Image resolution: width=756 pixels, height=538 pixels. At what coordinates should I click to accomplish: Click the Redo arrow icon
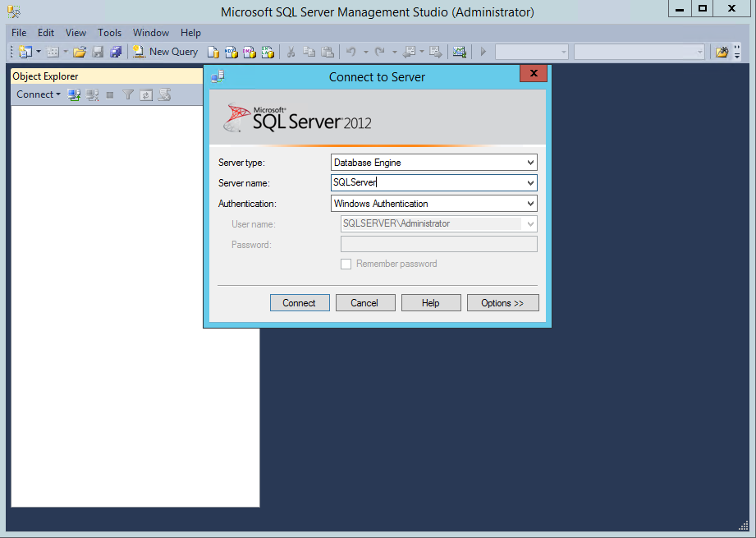(x=380, y=52)
